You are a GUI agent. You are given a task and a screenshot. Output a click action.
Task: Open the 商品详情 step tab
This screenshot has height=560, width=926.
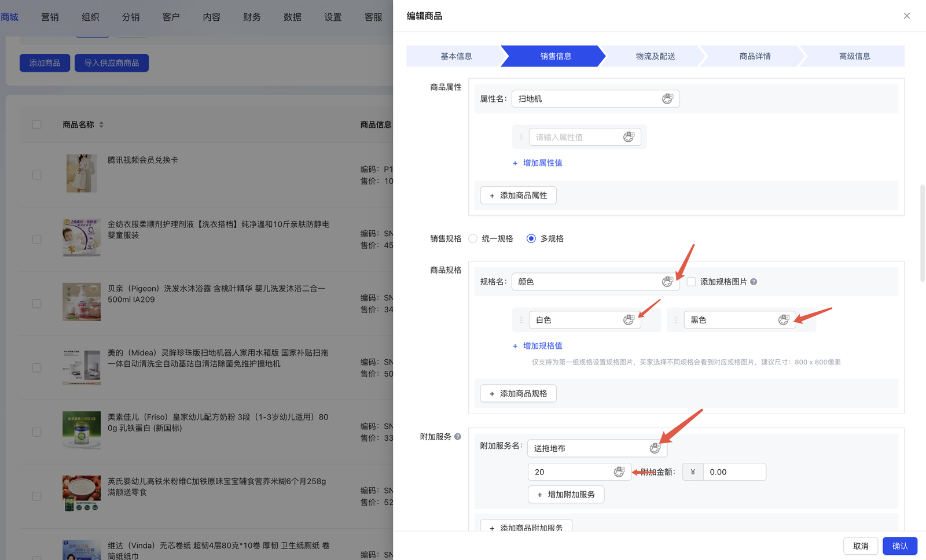coord(755,56)
